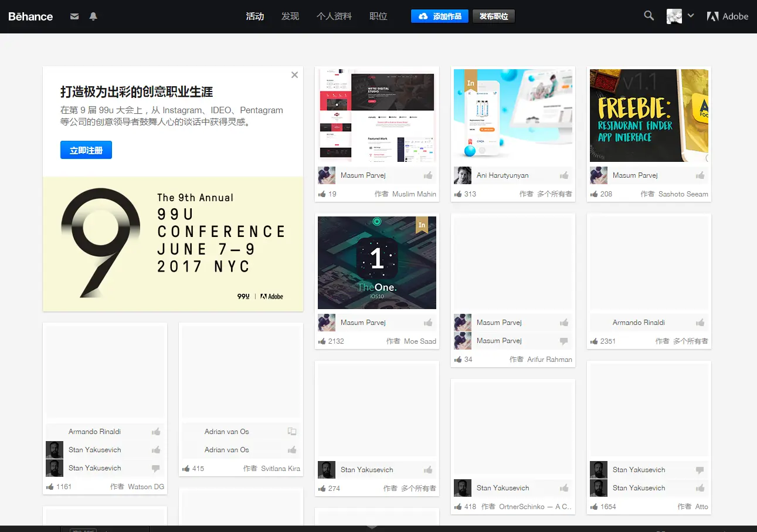757x532 pixels.
Task: Click the In ribbon badge on TheOne thumbnail
Action: point(422,225)
